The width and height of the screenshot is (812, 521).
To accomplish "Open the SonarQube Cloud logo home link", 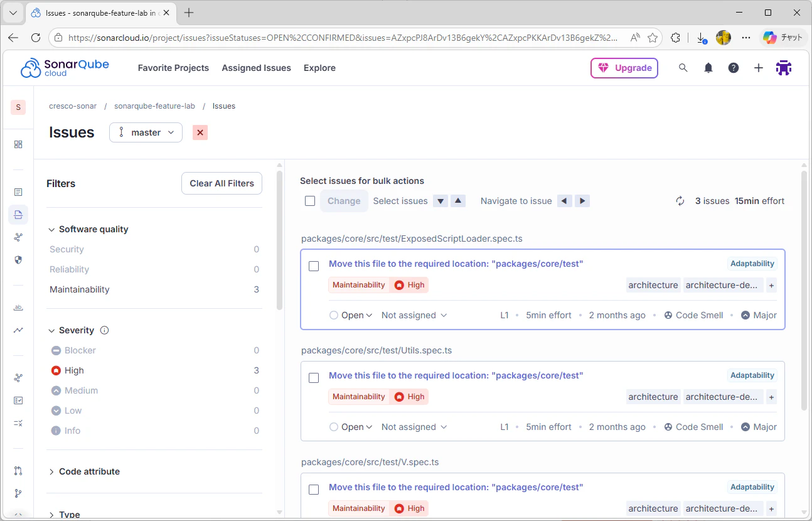I will click(x=65, y=68).
